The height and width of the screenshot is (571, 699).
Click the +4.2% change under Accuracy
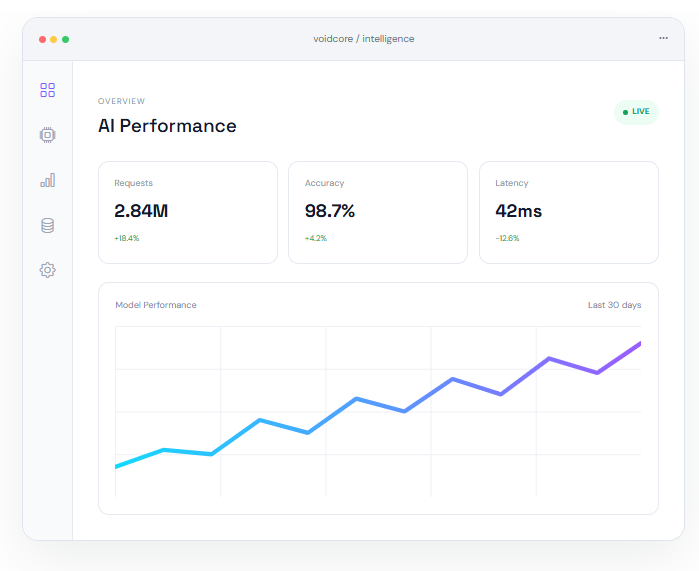(316, 238)
